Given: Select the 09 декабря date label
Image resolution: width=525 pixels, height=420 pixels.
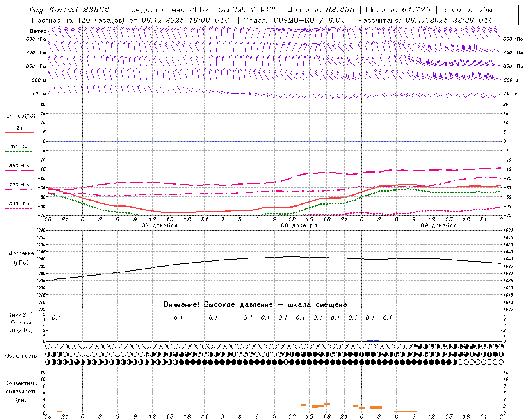Looking at the screenshot, I should click(x=438, y=226).
